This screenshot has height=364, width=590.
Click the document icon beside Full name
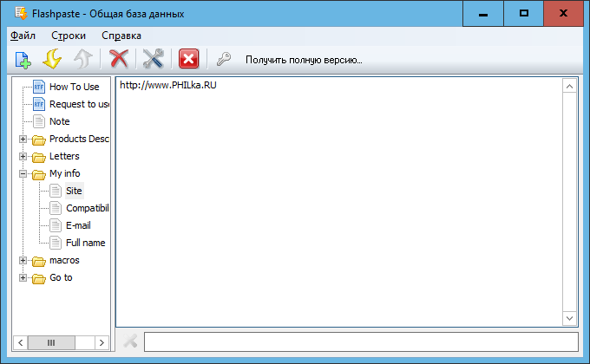(x=56, y=243)
